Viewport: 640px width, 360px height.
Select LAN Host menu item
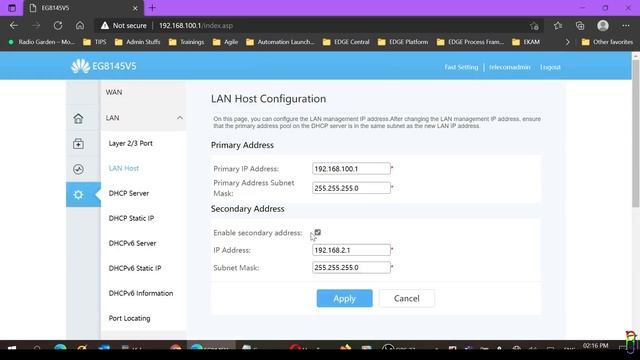(x=124, y=168)
